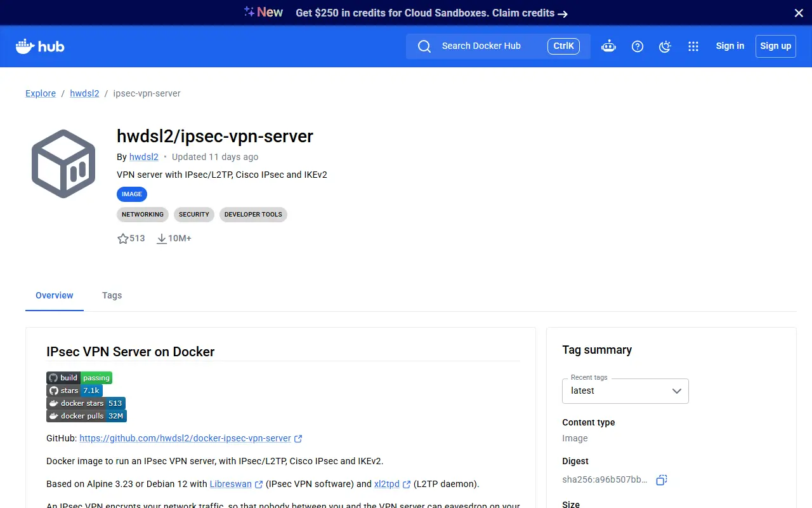Switch to the Tags tab
The width and height of the screenshot is (812, 508).
point(112,295)
